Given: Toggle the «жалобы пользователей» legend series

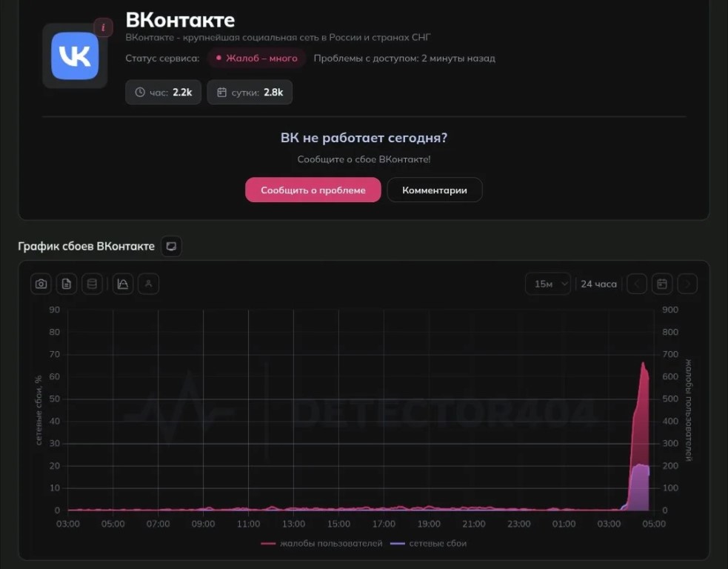Looking at the screenshot, I should coord(321,544).
